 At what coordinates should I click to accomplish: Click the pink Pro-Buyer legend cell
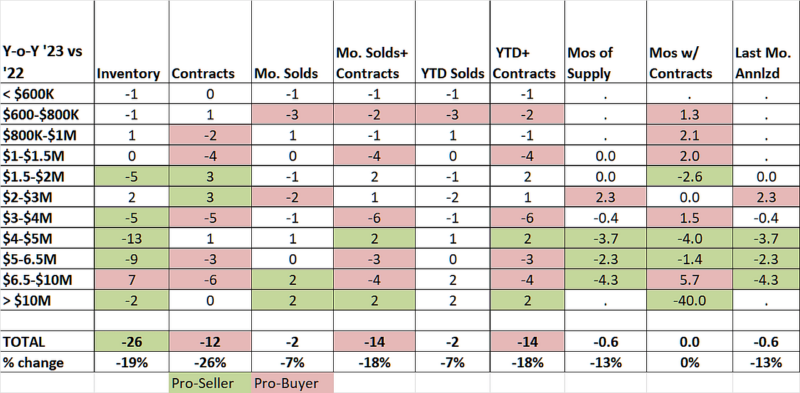[x=292, y=383]
